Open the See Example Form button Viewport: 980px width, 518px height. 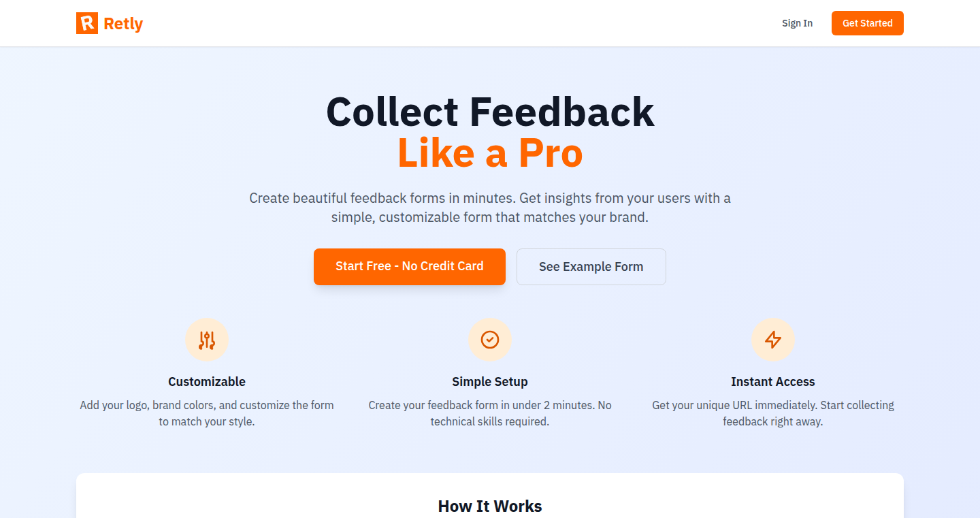(x=591, y=267)
